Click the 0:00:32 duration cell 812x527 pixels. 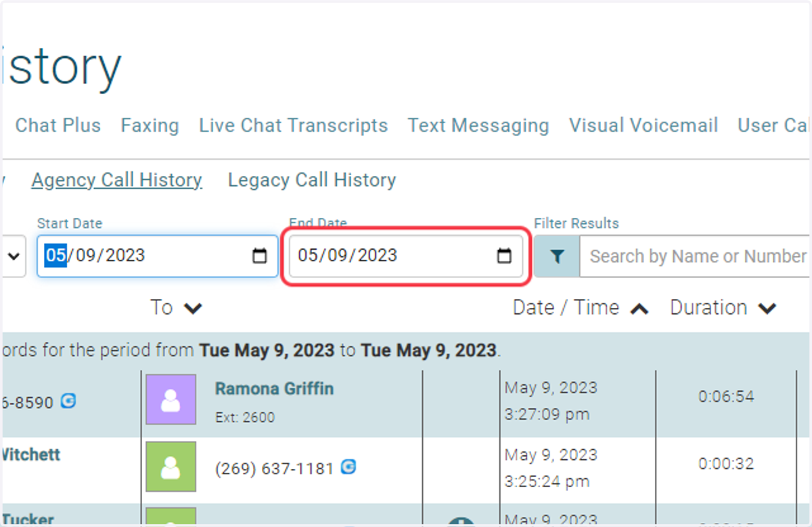click(x=726, y=464)
